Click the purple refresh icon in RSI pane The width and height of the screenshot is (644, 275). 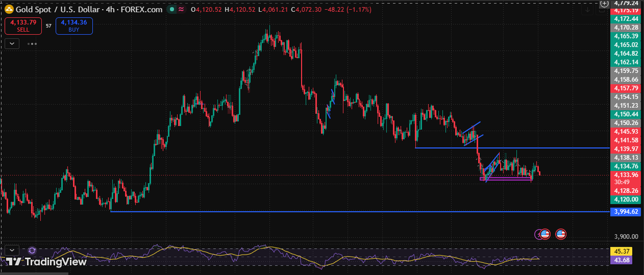32,250
